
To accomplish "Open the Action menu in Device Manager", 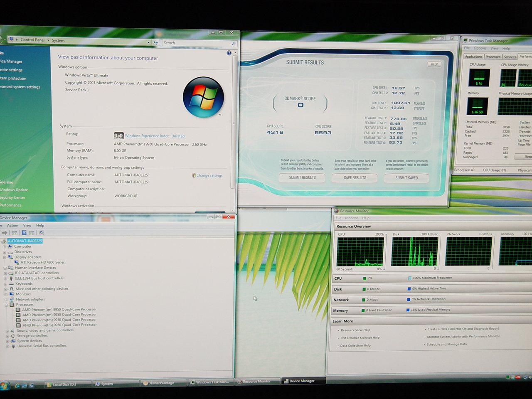I will click(x=12, y=225).
